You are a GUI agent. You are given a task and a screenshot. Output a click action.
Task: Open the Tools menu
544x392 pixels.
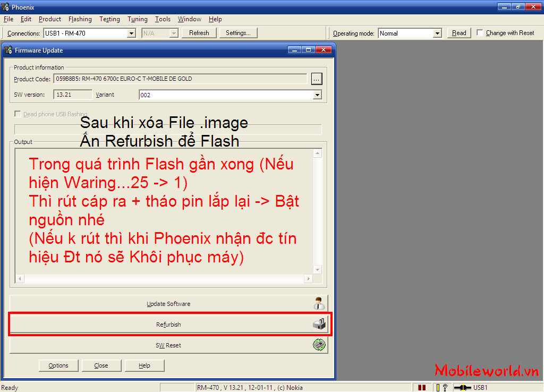click(x=163, y=19)
